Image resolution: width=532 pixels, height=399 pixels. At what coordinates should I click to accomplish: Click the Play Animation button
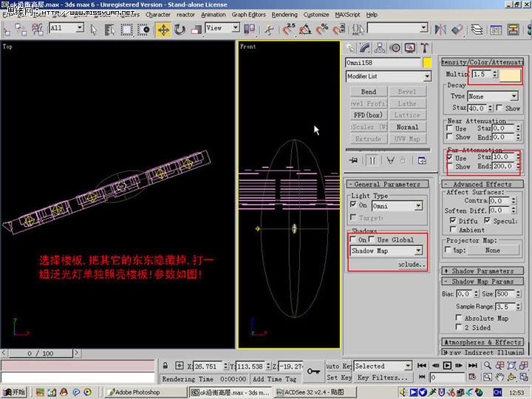coord(447,366)
